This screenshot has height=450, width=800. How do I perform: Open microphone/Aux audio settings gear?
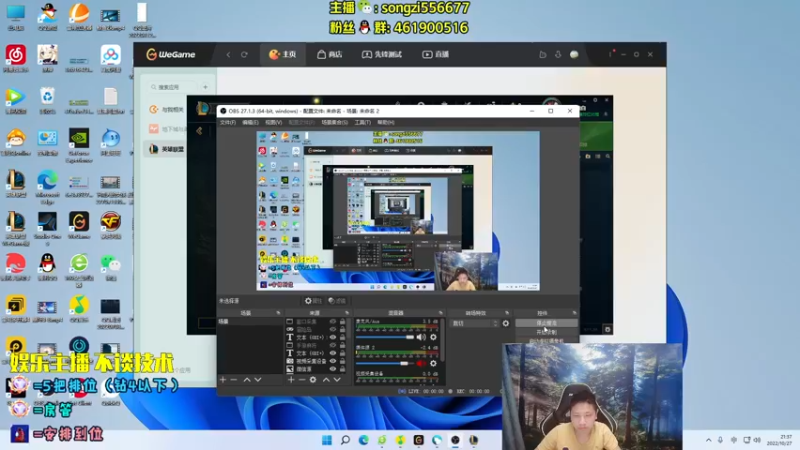433,337
